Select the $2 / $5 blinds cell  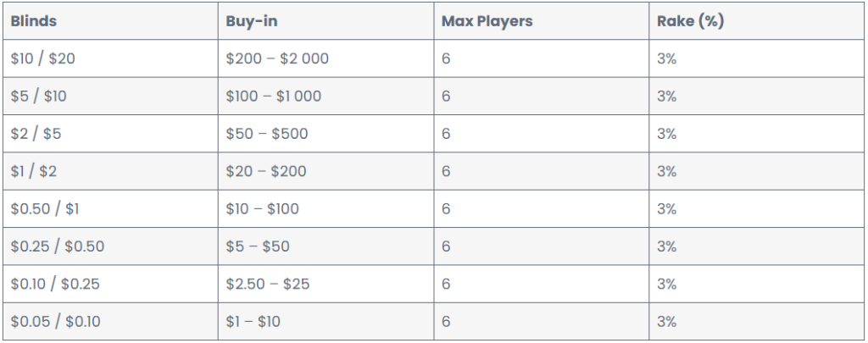pos(110,134)
